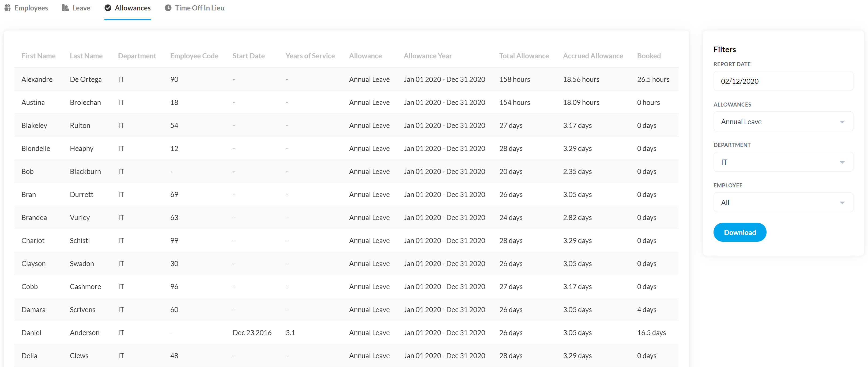
Task: Open the Department filter set to IT
Action: click(783, 162)
